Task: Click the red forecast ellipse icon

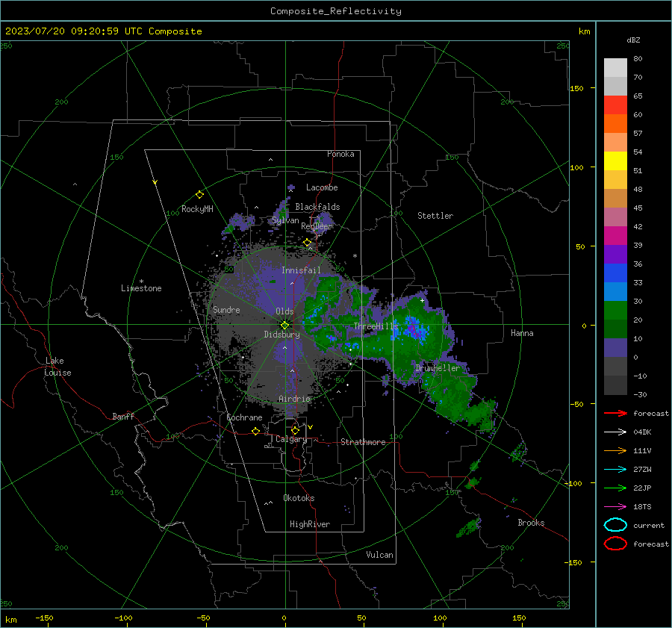Action: pos(615,544)
